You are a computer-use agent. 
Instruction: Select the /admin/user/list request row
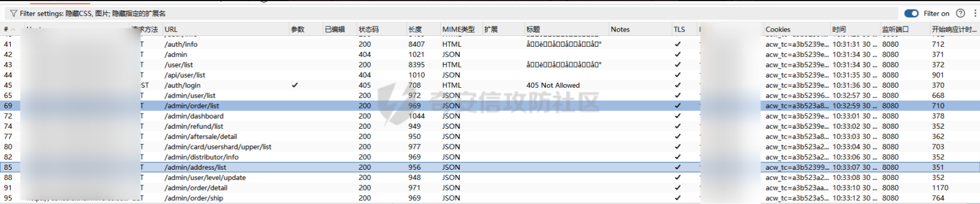coord(490,96)
